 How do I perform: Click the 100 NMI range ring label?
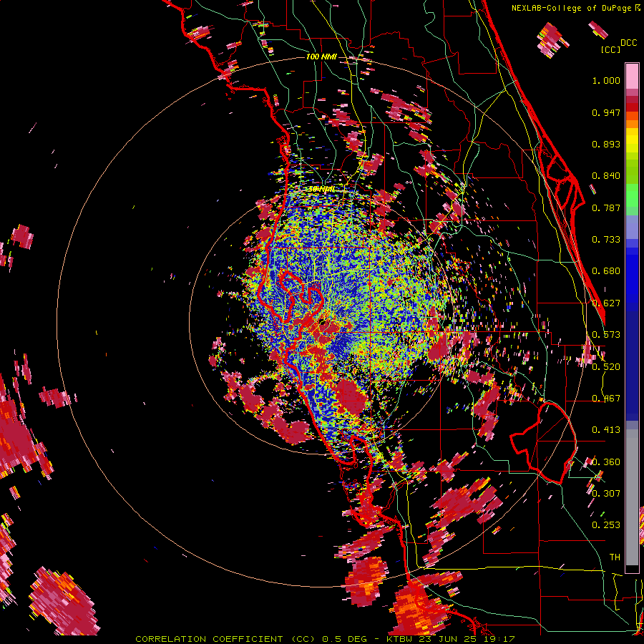pyautogui.click(x=321, y=57)
